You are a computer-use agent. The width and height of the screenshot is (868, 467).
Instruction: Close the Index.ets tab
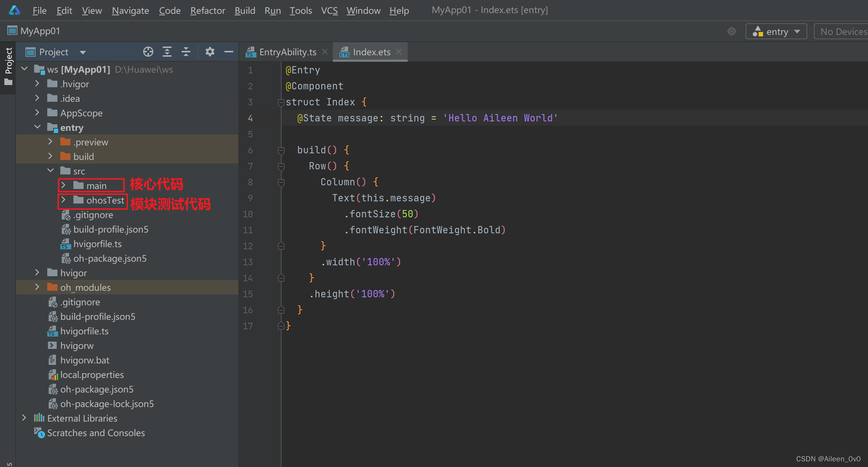point(399,52)
